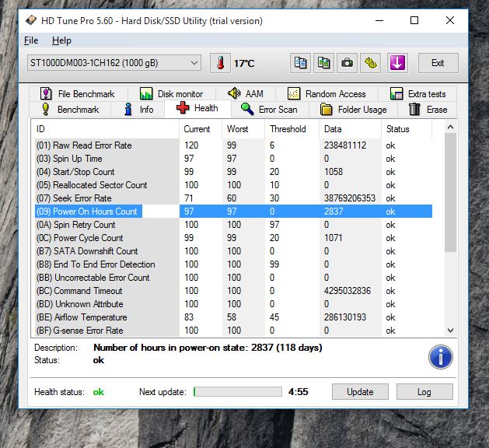489x448 pixels.
Task: Switch to the Erase tab
Action: tap(428, 110)
